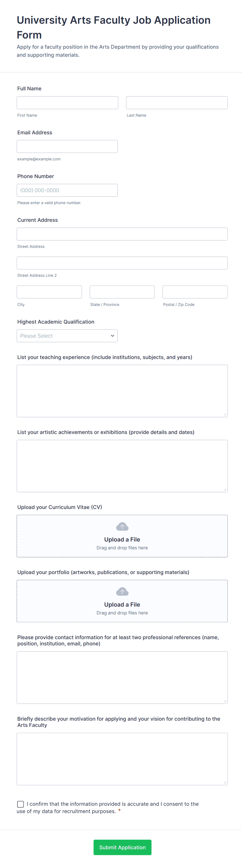
Task: Click the State / Province field
Action: coord(122,292)
